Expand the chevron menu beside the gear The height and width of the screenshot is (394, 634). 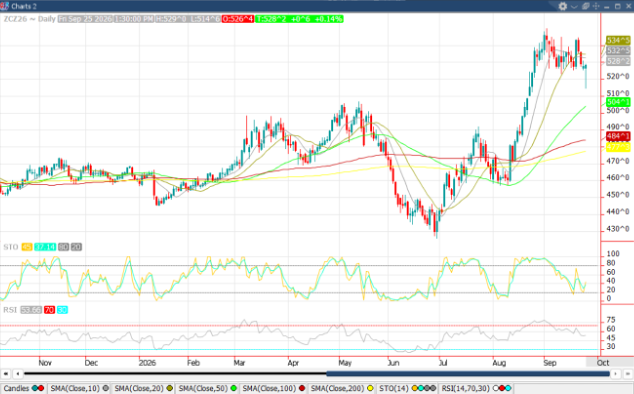tap(574, 6)
